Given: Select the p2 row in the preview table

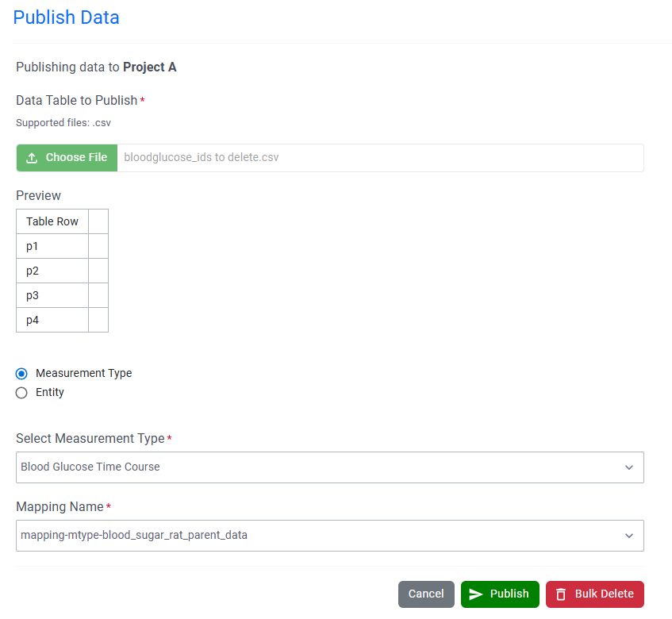Looking at the screenshot, I should (x=52, y=271).
